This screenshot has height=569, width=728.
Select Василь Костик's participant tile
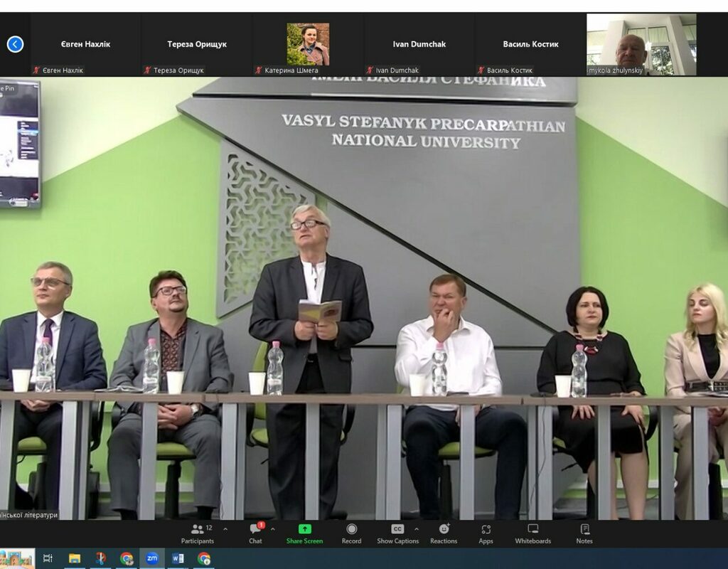click(530, 44)
